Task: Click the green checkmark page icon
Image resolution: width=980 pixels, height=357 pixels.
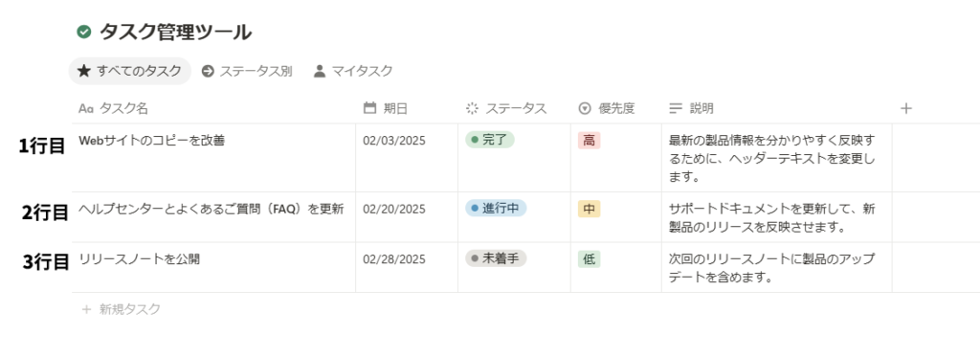Action: point(84,32)
